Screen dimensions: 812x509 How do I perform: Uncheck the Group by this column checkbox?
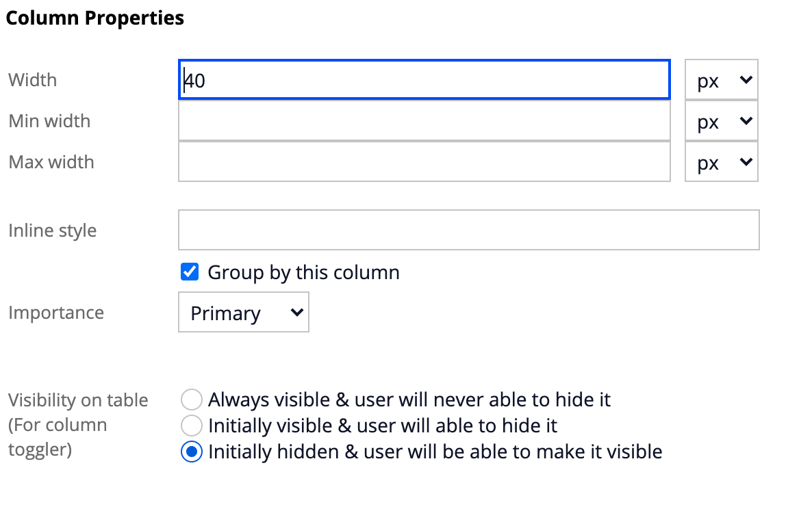[190, 272]
